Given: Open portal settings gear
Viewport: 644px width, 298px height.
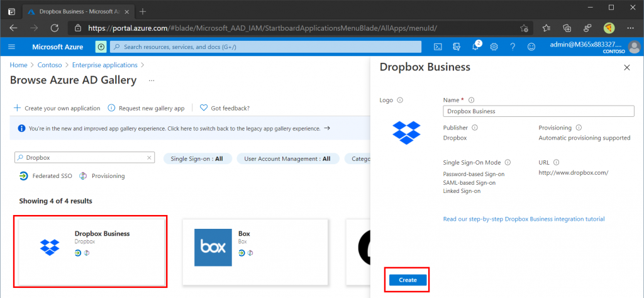Looking at the screenshot, I should click(x=494, y=47).
